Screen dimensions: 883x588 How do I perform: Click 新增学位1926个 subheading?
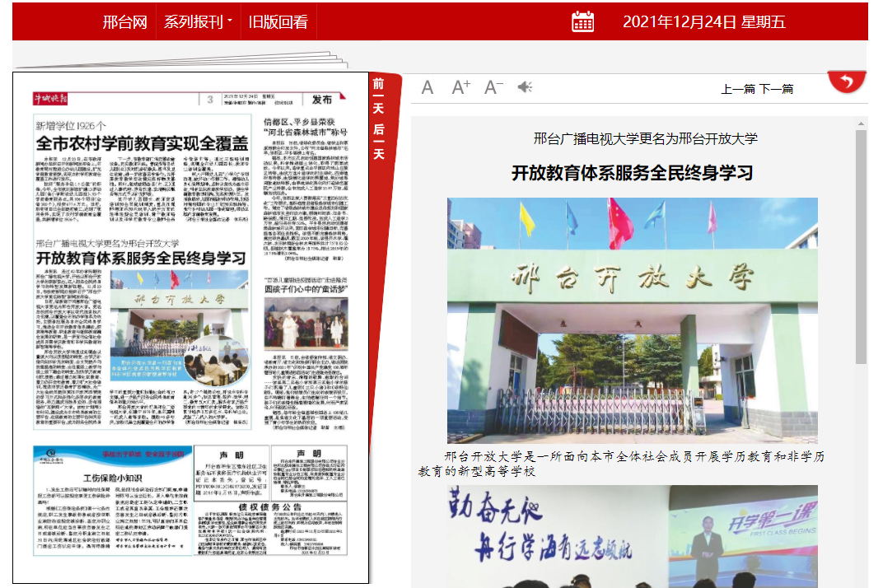pos(70,126)
